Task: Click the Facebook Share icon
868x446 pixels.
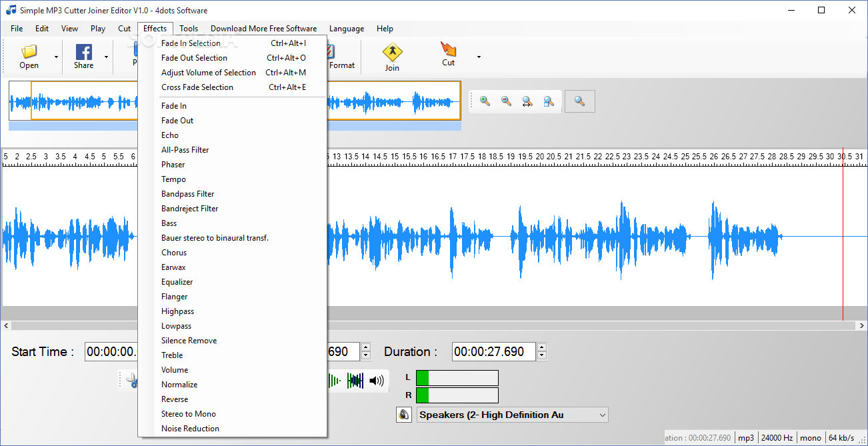Action: (83, 52)
